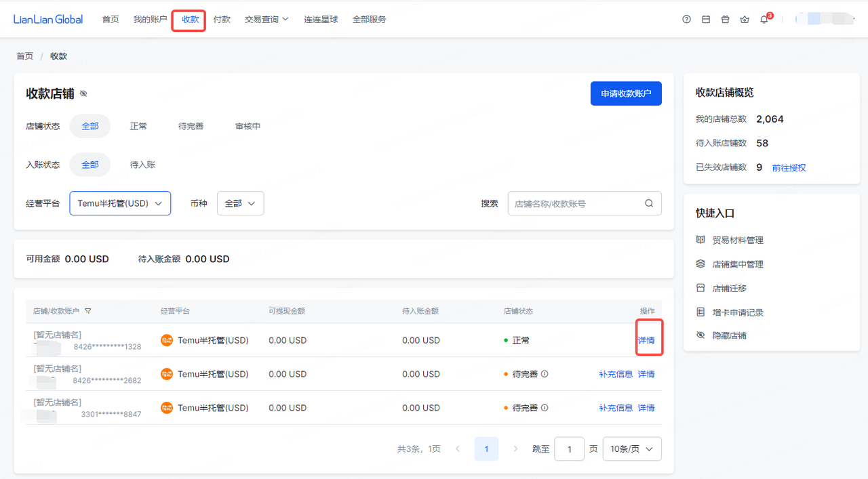868x479 pixels.
Task: Open 经营平台 dropdown Temu半托管(USD)
Action: (x=120, y=203)
